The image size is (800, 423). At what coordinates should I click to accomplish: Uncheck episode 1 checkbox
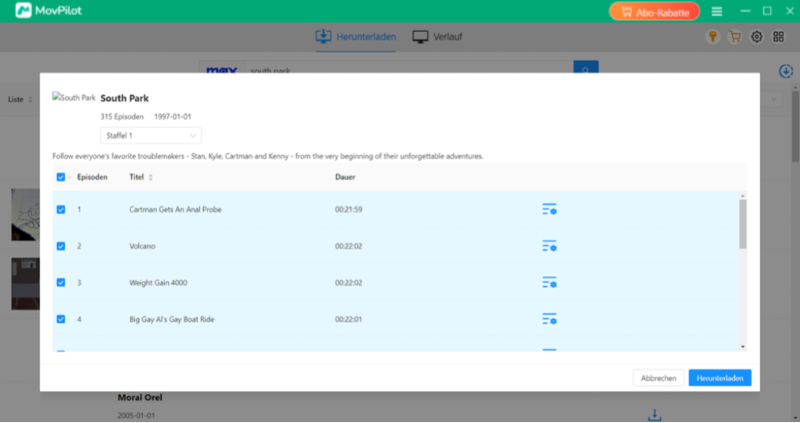(61, 209)
